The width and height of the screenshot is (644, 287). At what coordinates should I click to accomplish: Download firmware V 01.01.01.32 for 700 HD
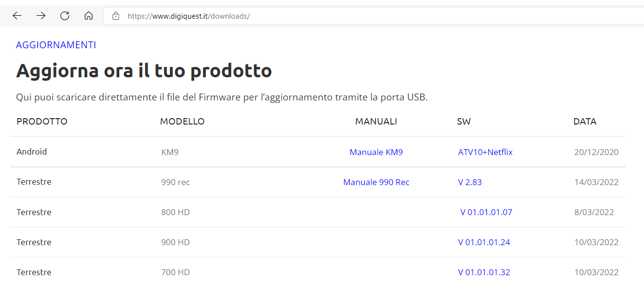(484, 272)
